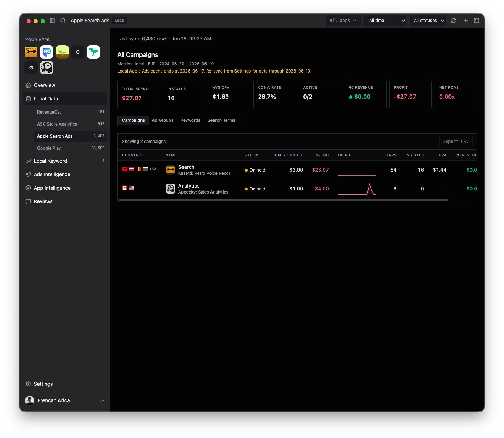Click the Total Spend $27.07 card

click(x=139, y=94)
